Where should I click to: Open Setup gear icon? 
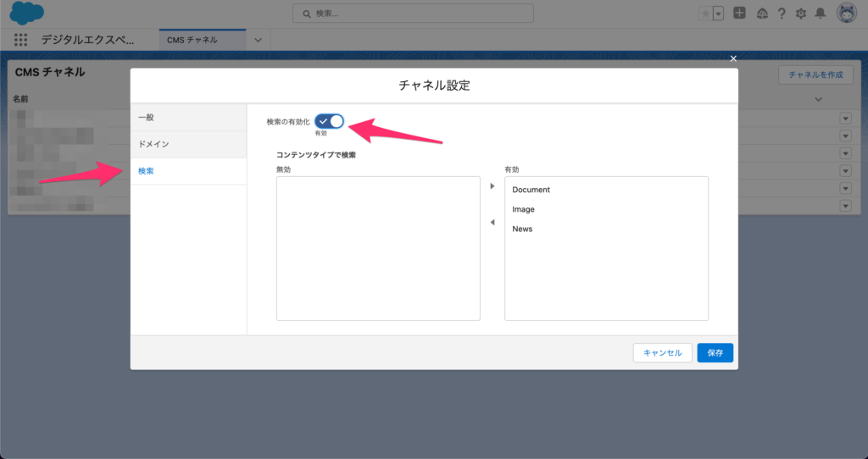click(800, 14)
